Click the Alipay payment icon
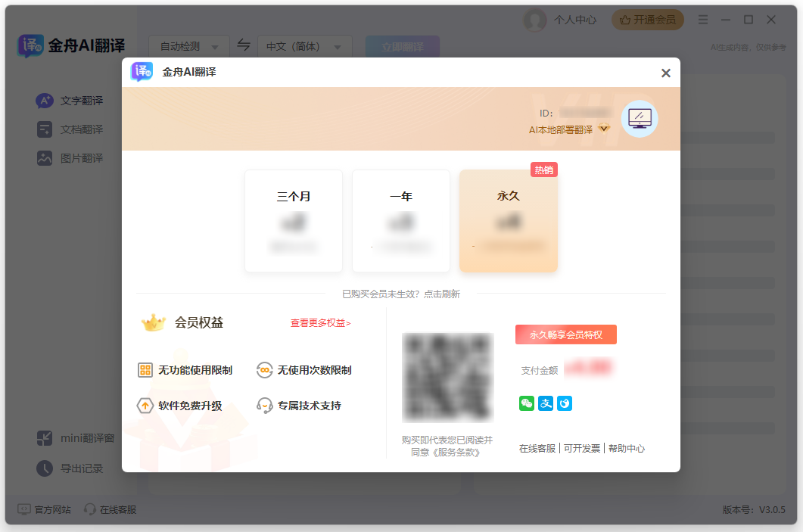Image resolution: width=803 pixels, height=532 pixels. point(546,403)
